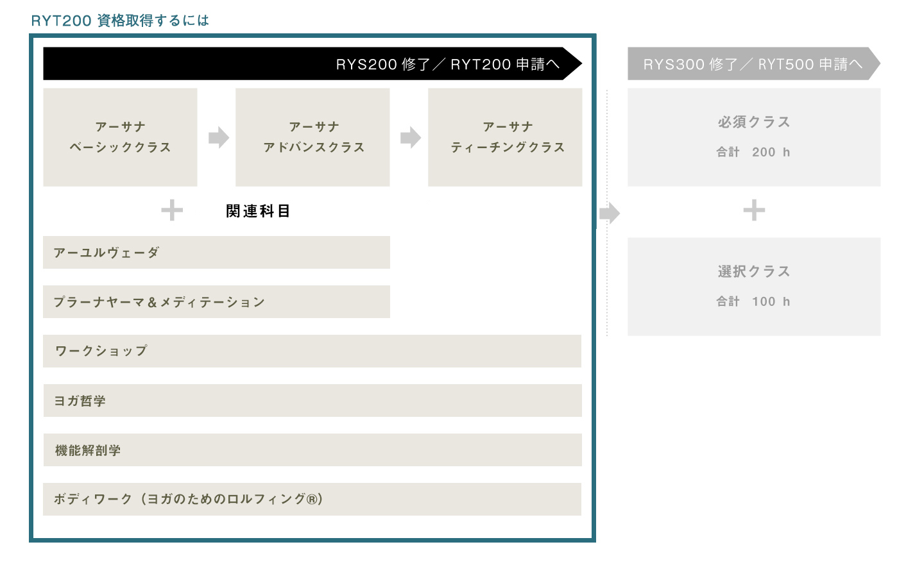
Task: Open the ヨガ哲学 subject row
Action: coord(312,401)
